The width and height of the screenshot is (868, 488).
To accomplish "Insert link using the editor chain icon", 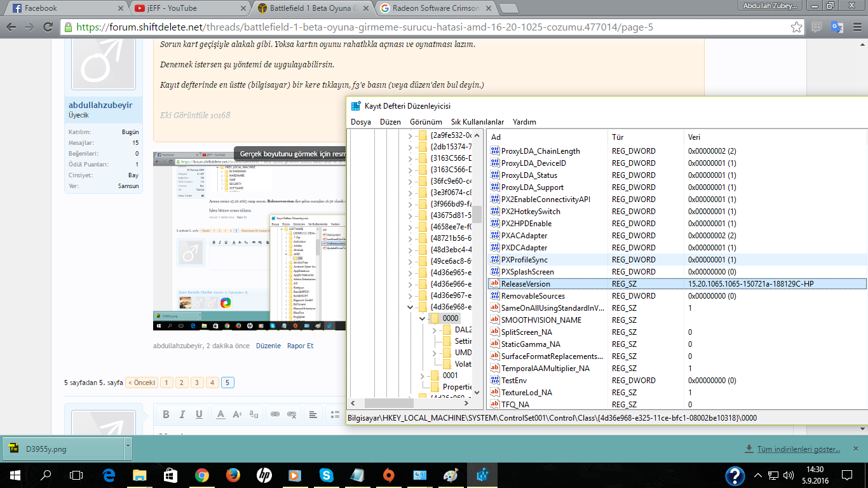I will (275, 414).
